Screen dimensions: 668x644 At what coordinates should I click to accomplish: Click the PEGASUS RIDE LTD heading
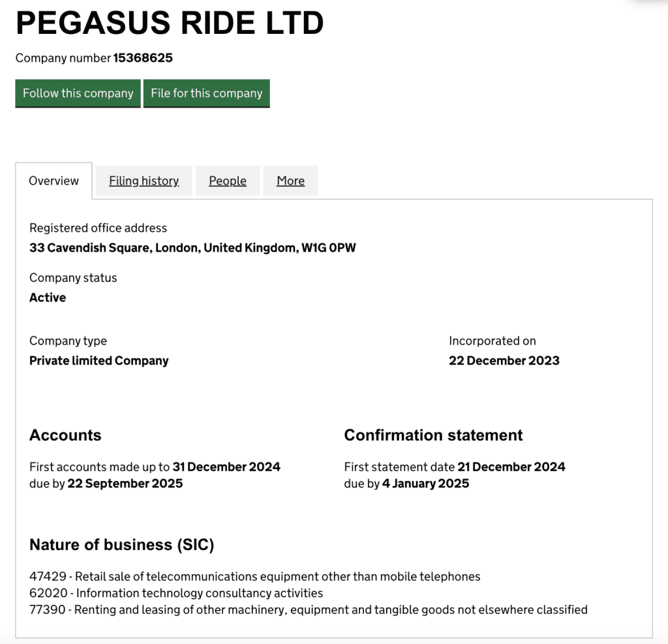pyautogui.click(x=170, y=23)
